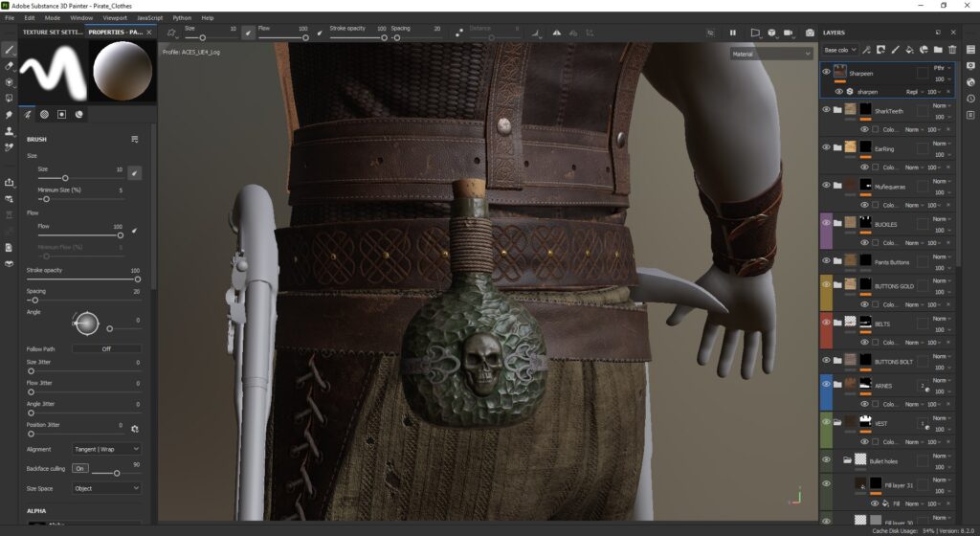
Task: Click the Position Jitter settings gear
Action: (134, 429)
